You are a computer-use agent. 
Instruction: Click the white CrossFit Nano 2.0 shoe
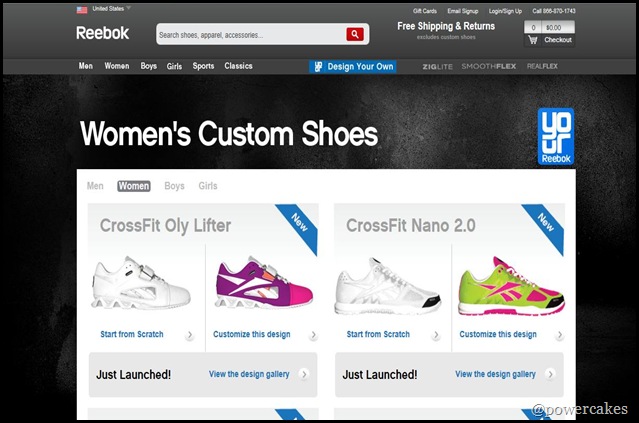pos(387,286)
